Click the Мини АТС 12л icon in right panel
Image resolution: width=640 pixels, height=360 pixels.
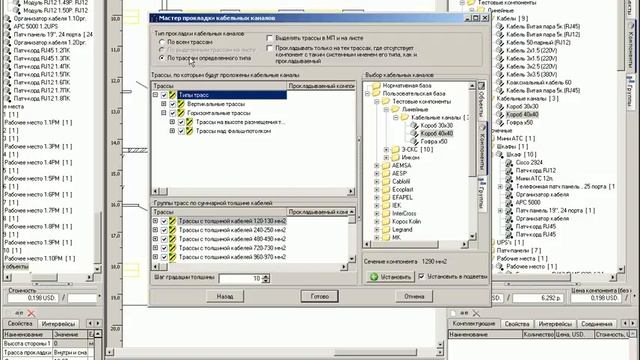[509, 178]
